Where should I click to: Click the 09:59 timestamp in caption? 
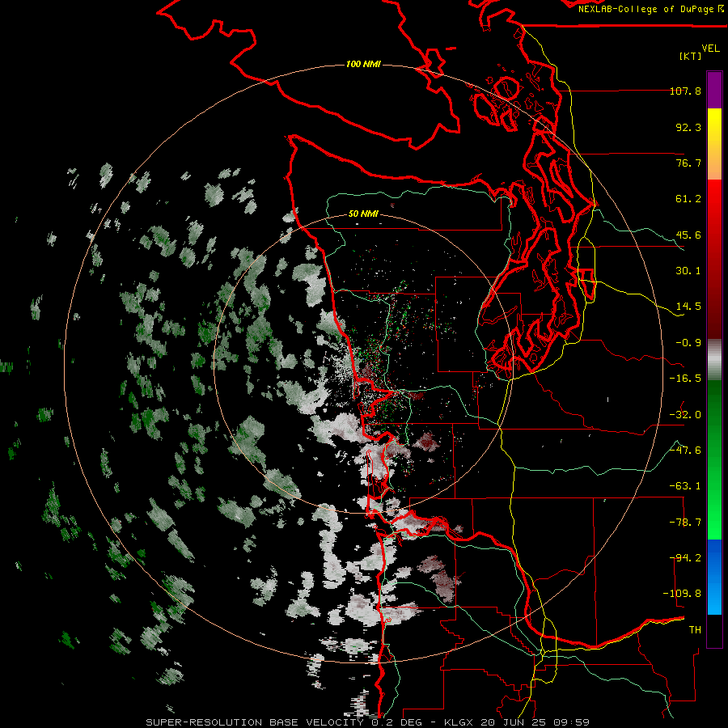pyautogui.click(x=574, y=722)
